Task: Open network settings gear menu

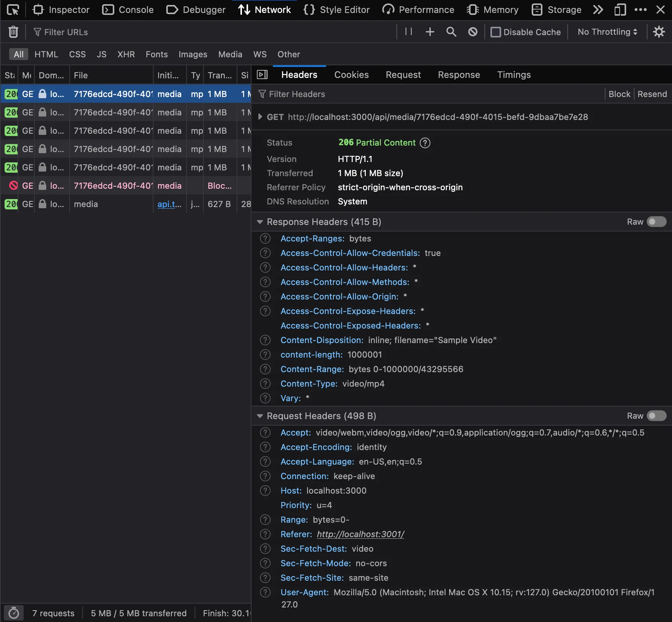Action: pos(659,32)
